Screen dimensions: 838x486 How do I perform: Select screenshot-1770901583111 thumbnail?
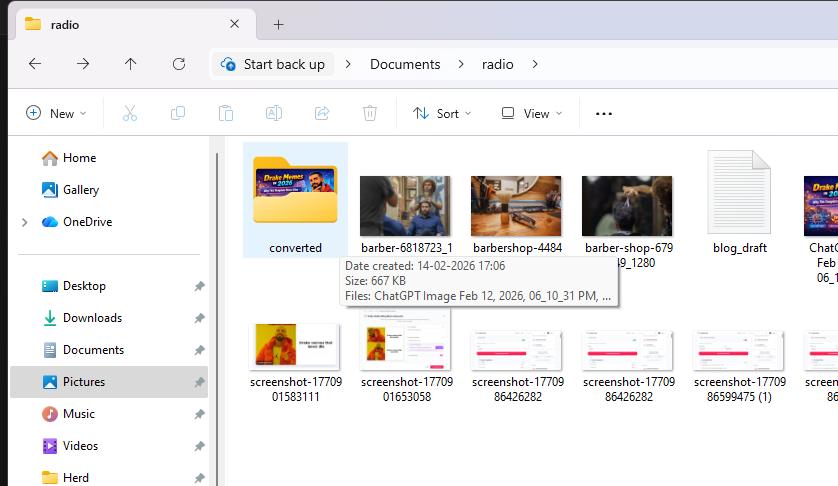coord(294,346)
